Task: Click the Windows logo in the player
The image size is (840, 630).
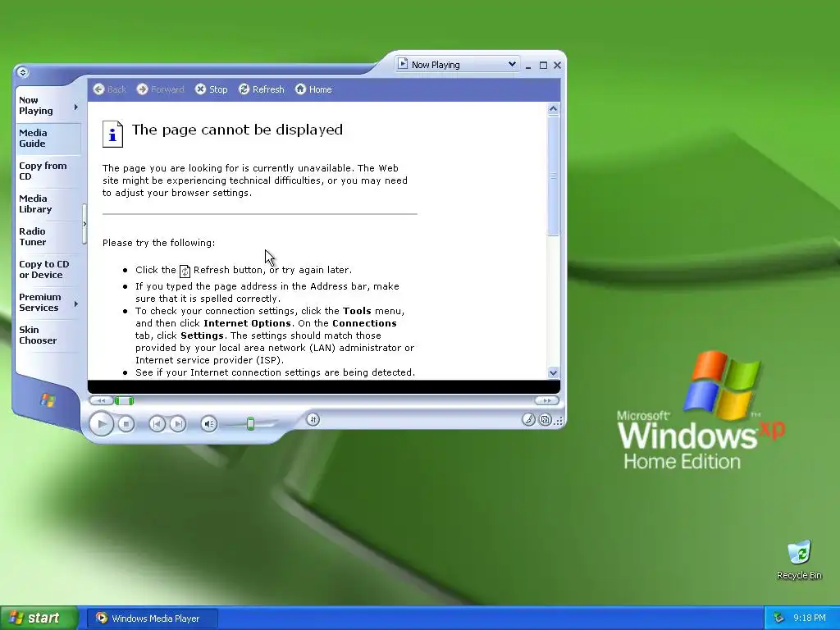Action: [x=48, y=400]
